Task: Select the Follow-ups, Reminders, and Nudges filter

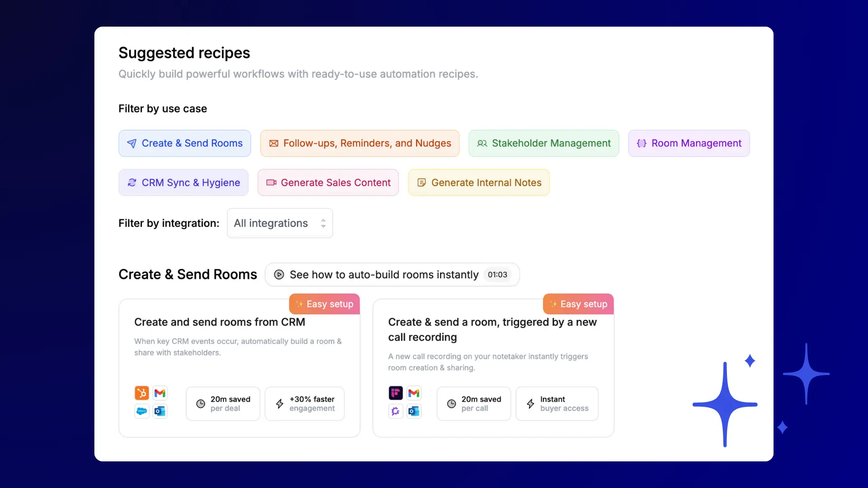Action: [x=359, y=143]
